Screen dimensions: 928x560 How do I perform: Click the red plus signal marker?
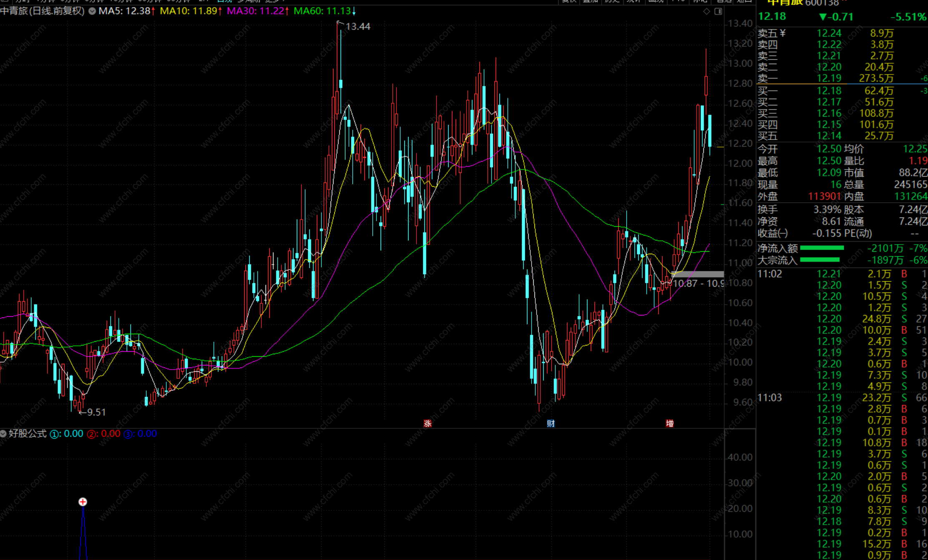pos(83,502)
